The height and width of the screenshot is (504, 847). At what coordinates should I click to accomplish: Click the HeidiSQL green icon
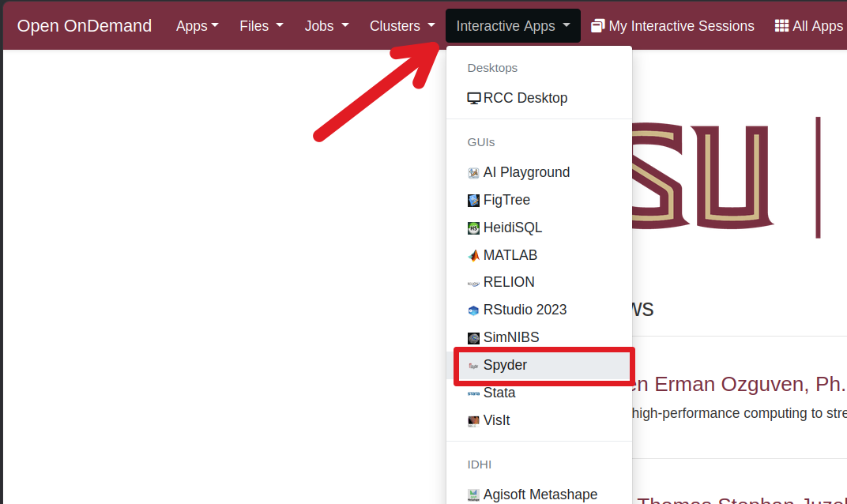tap(473, 228)
